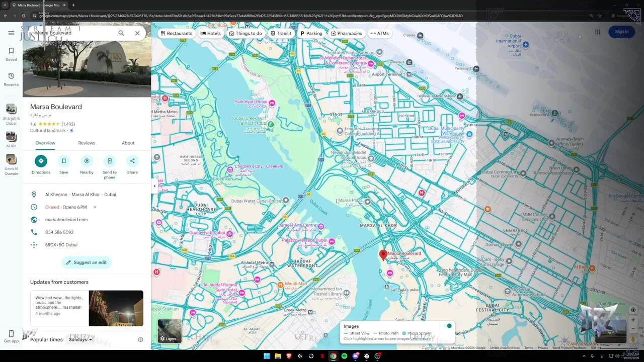Clear the Marsa Boulevard search
The image size is (644, 362).
click(137, 33)
